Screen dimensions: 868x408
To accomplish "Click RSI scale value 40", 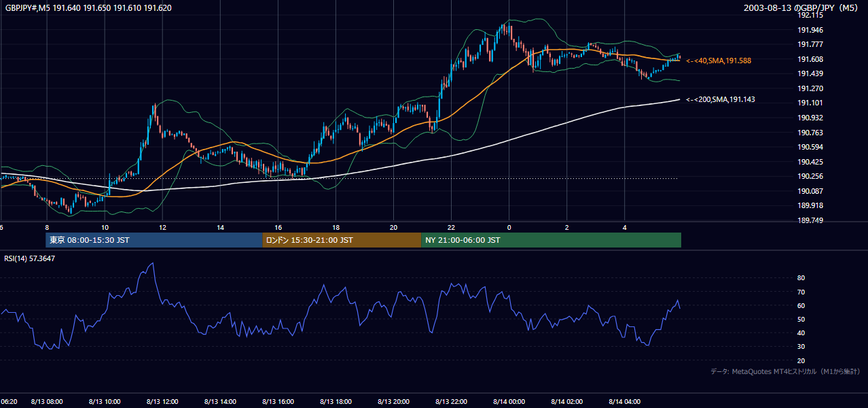I will point(801,333).
